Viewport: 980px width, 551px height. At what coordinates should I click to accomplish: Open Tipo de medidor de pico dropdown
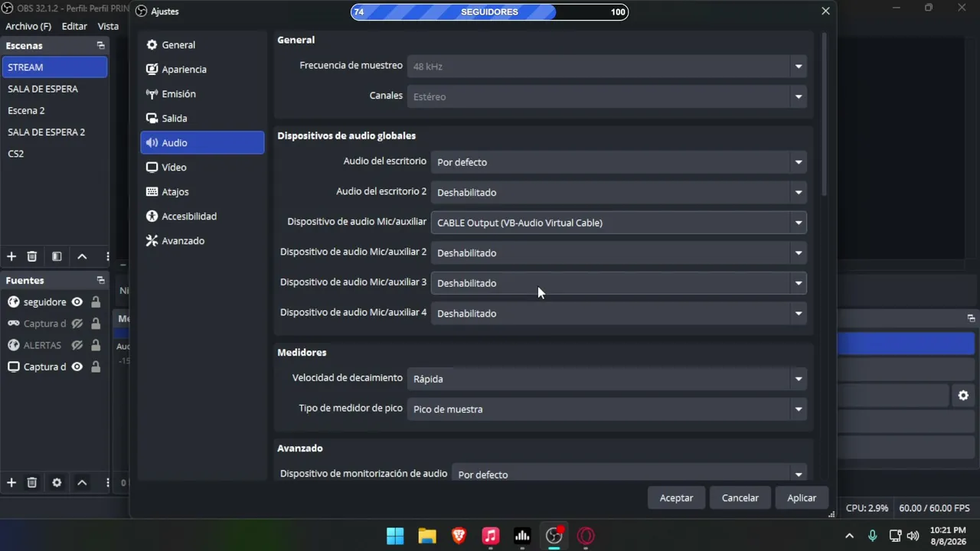point(606,409)
